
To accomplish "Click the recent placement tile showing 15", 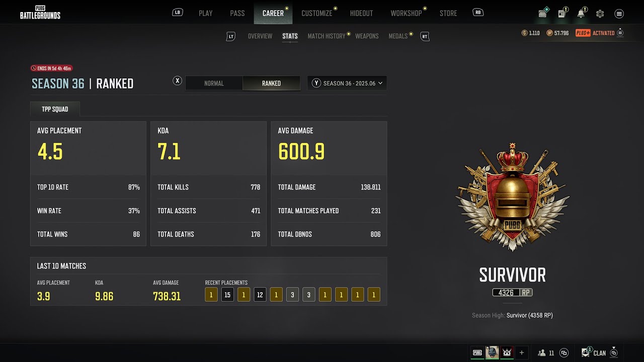I will coord(227,295).
